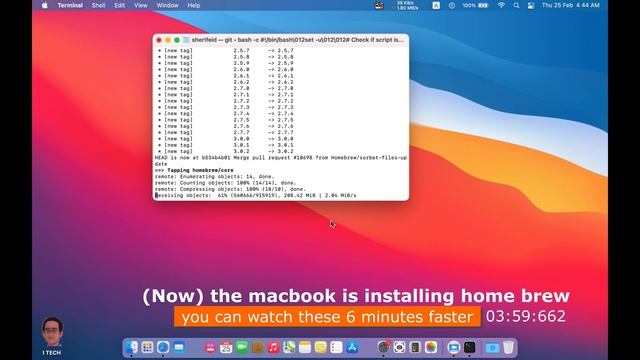Open Control Center from the menu bar
Viewport: 640px width, 360px height.
531,5
